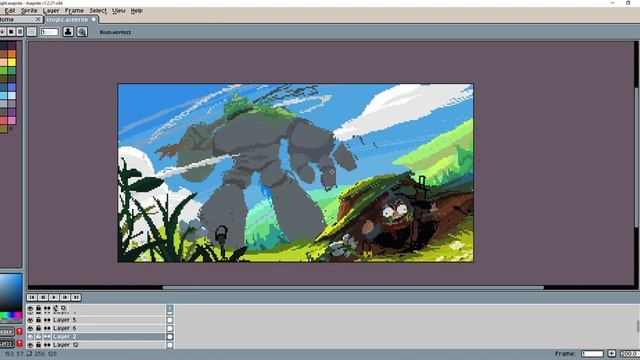
Task: Toggle continuous cels on Layer 6
Action: (47, 328)
